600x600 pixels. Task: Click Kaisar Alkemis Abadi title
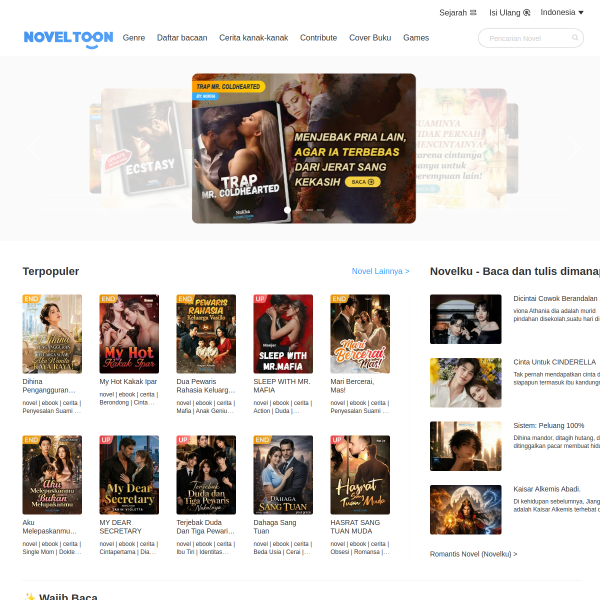547,489
